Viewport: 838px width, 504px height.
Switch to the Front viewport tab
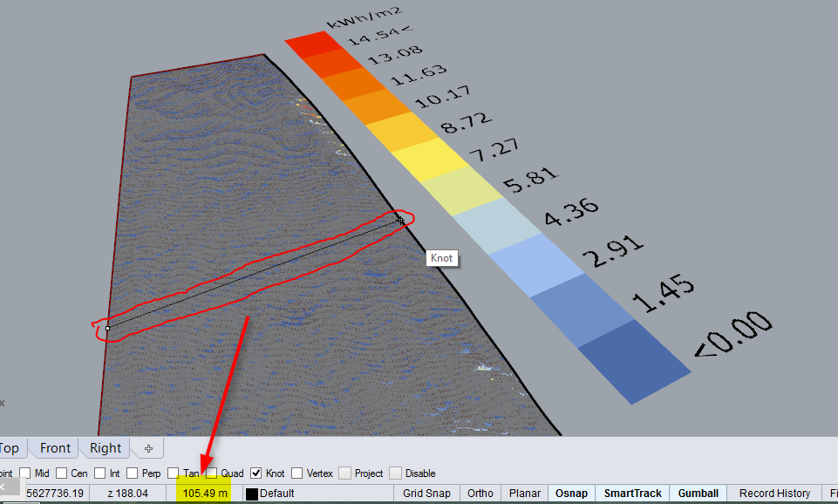[55, 448]
